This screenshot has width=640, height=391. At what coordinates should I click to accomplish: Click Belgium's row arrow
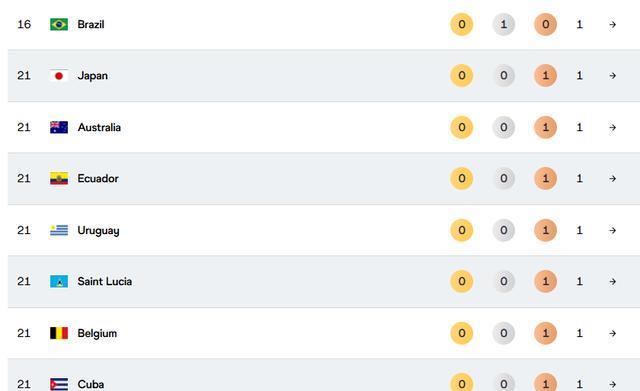[x=612, y=333]
